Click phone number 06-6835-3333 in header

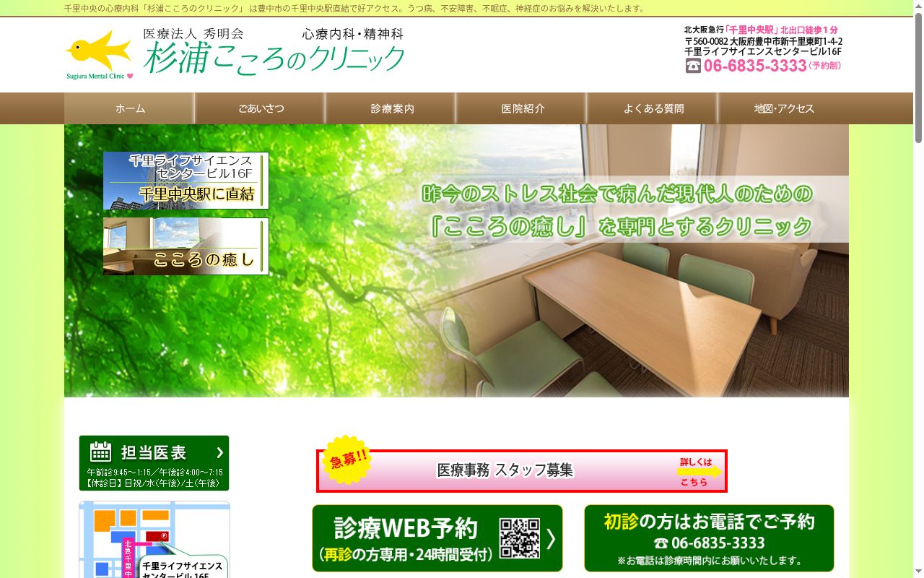pyautogui.click(x=755, y=66)
